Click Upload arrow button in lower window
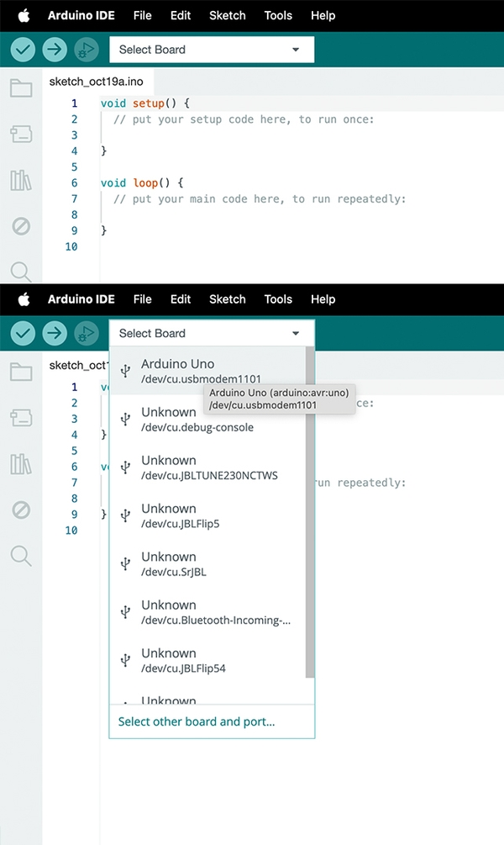This screenshot has width=504, height=845. (x=55, y=333)
